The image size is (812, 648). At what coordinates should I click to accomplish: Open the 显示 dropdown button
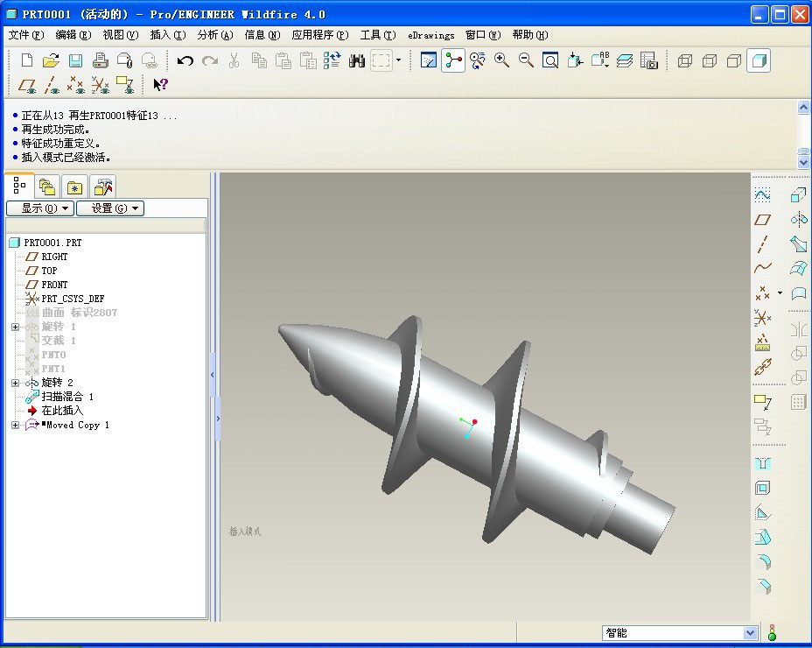click(40, 208)
